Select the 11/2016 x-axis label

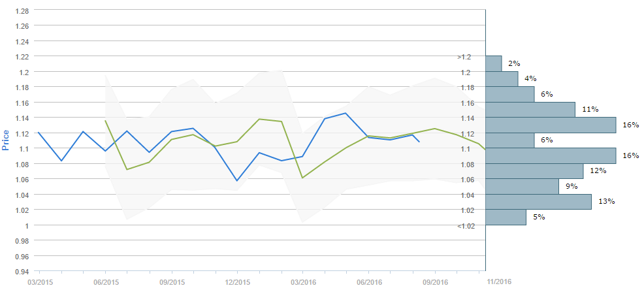coord(500,280)
